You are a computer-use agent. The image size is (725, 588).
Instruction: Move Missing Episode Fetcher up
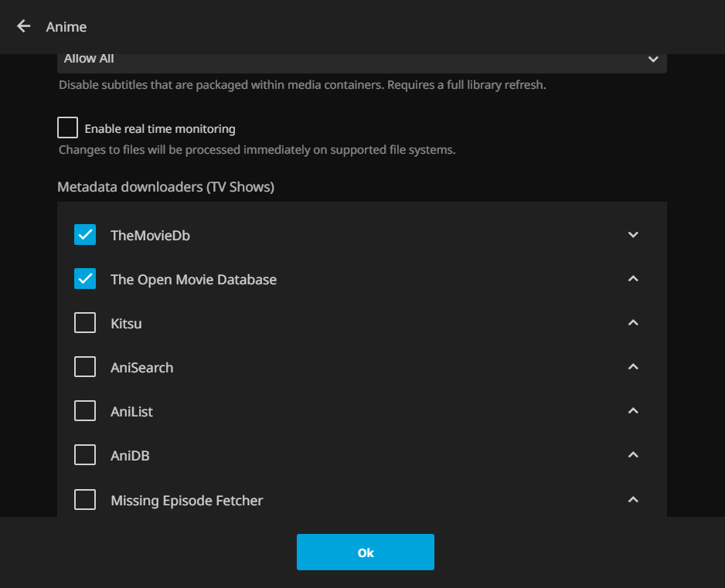[633, 500]
